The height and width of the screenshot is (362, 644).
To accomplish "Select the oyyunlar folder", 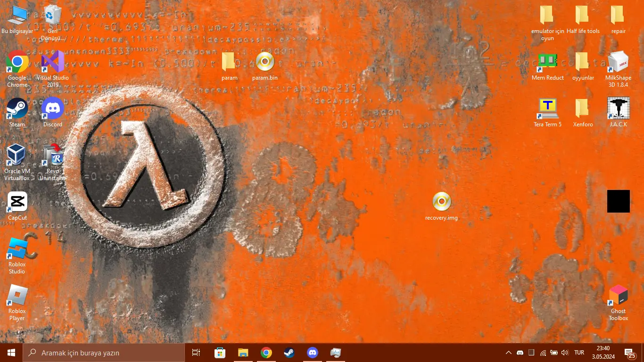I will click(x=583, y=66).
